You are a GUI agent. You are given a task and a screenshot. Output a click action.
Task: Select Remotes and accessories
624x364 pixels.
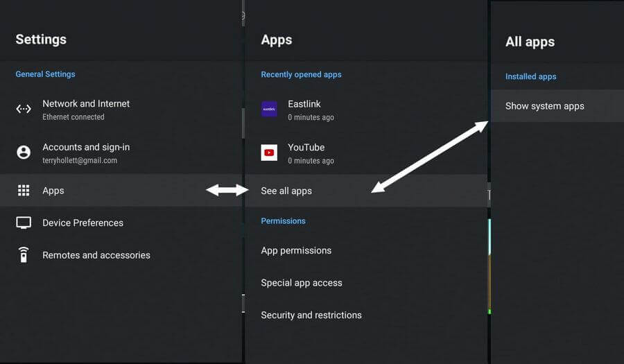click(96, 255)
